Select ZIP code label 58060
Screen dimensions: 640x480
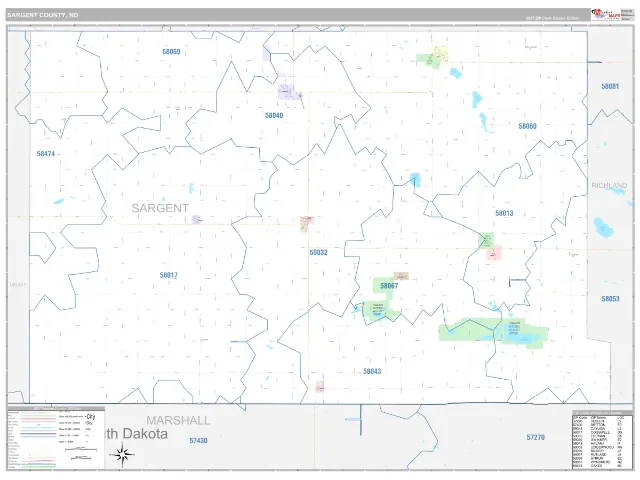[x=527, y=126]
